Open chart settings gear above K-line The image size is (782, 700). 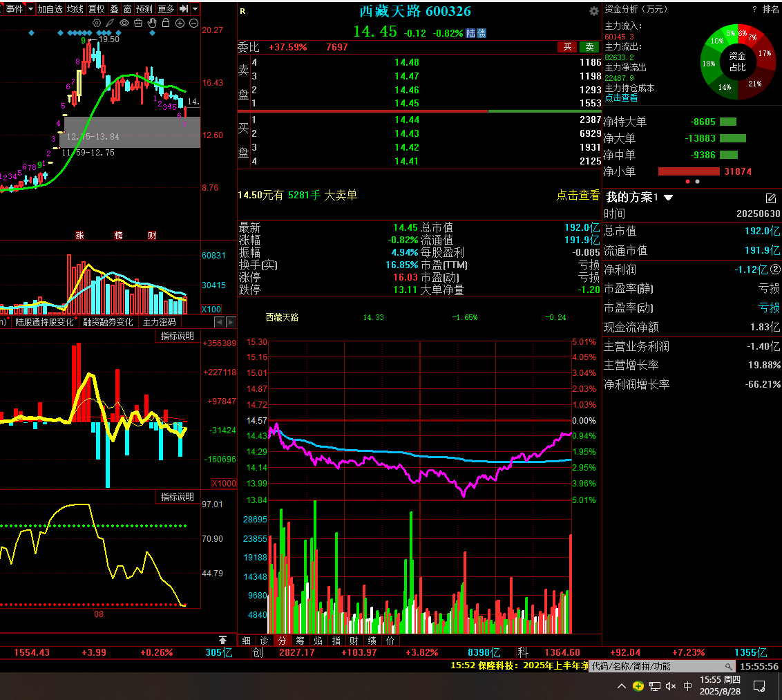[97, 23]
